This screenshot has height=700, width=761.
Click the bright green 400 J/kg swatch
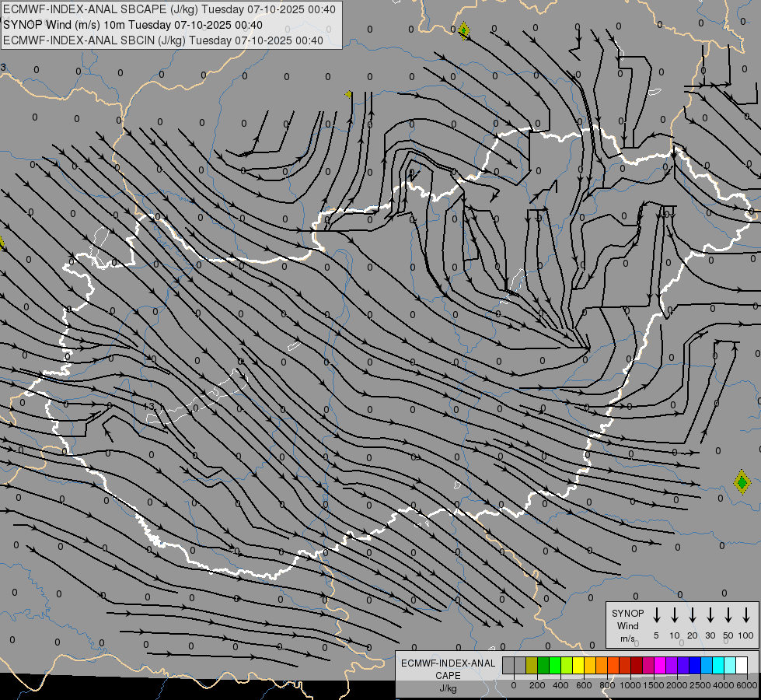pyautogui.click(x=555, y=666)
